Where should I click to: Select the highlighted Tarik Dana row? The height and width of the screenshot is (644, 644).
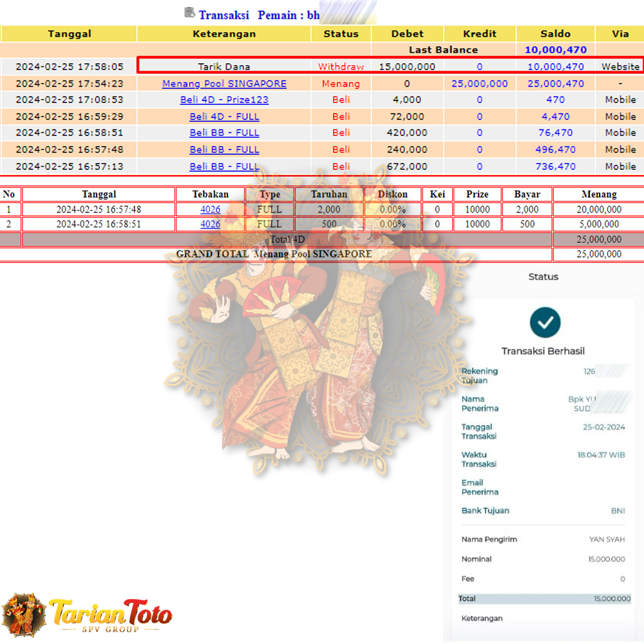click(x=390, y=66)
